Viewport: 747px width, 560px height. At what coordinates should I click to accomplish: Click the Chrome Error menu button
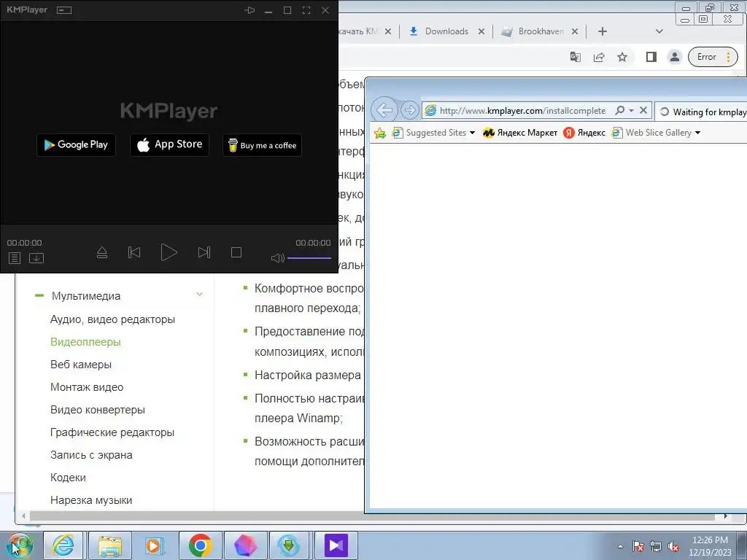(713, 57)
